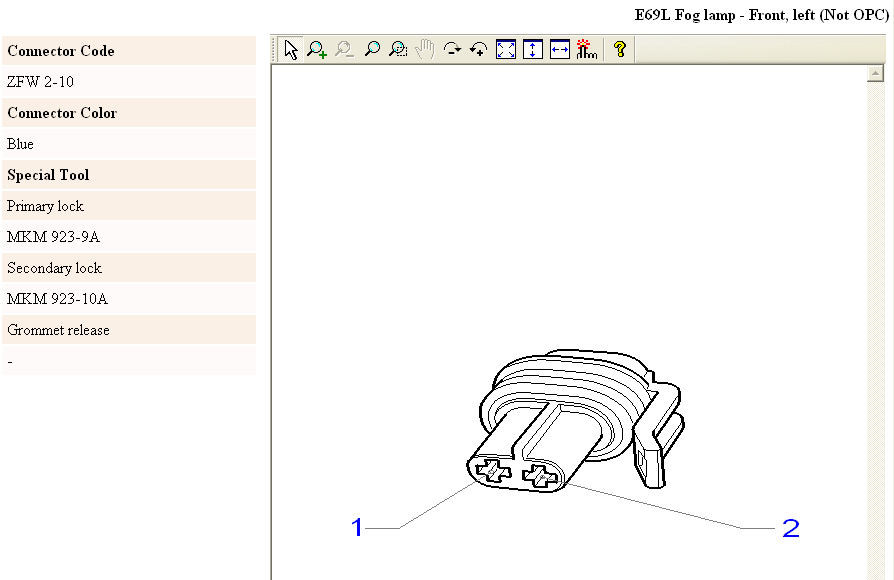894x580 pixels.
Task: Click the hotspot highlight icon
Action: tap(586, 50)
